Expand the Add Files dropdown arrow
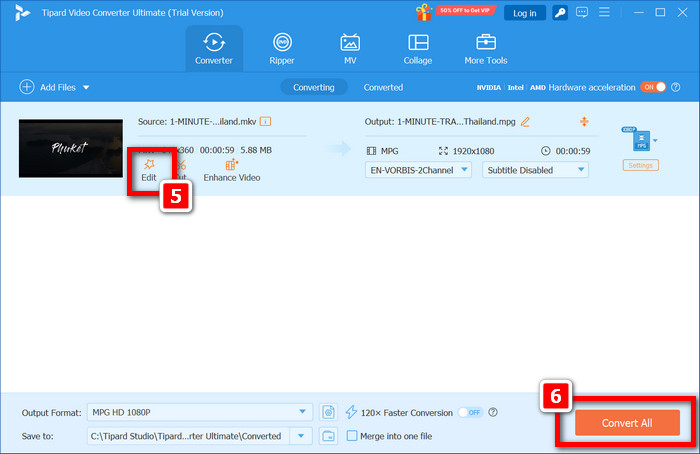The width and height of the screenshot is (700, 454). click(x=86, y=87)
